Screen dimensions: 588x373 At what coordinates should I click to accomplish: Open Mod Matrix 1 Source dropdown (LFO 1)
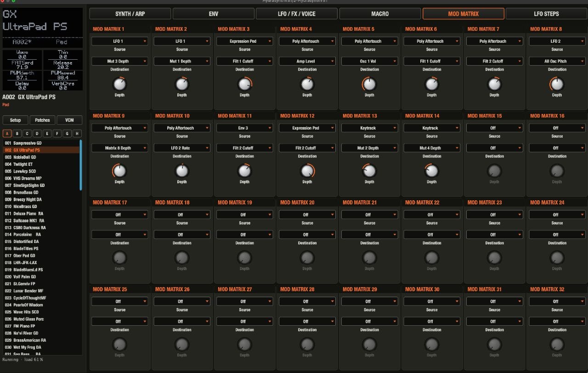(119, 41)
